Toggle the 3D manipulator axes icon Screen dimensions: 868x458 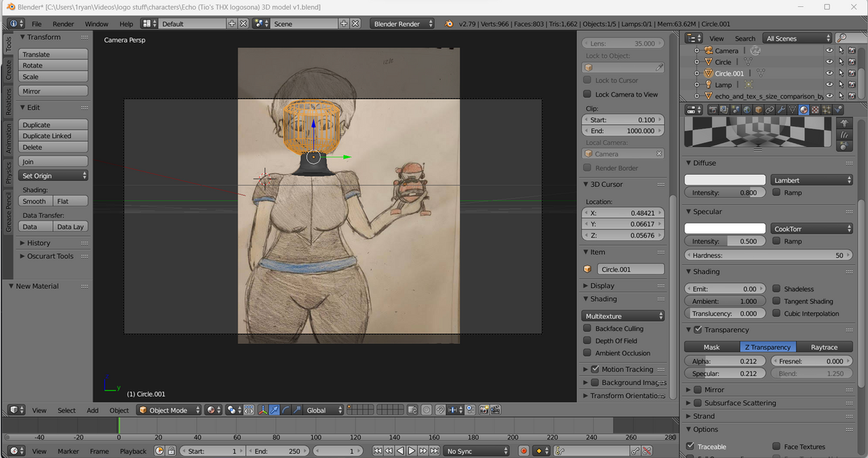click(262, 410)
